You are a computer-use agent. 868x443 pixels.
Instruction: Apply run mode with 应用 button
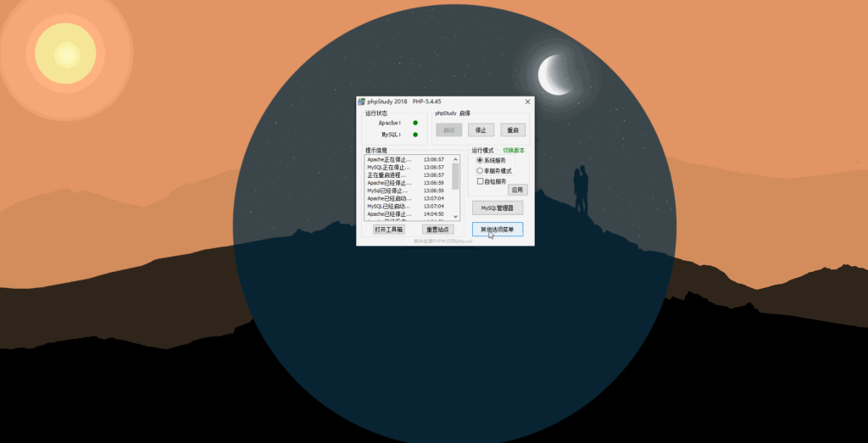[x=518, y=190]
